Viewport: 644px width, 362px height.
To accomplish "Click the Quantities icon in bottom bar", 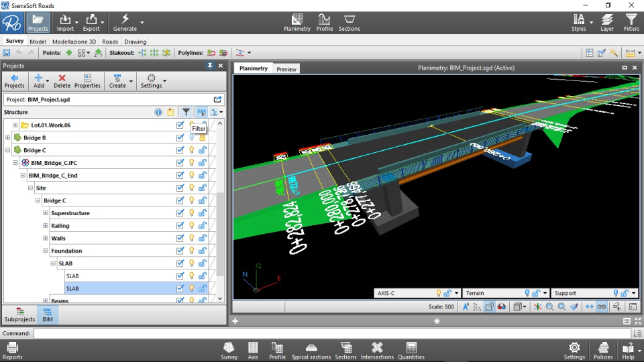I will click(x=411, y=350).
